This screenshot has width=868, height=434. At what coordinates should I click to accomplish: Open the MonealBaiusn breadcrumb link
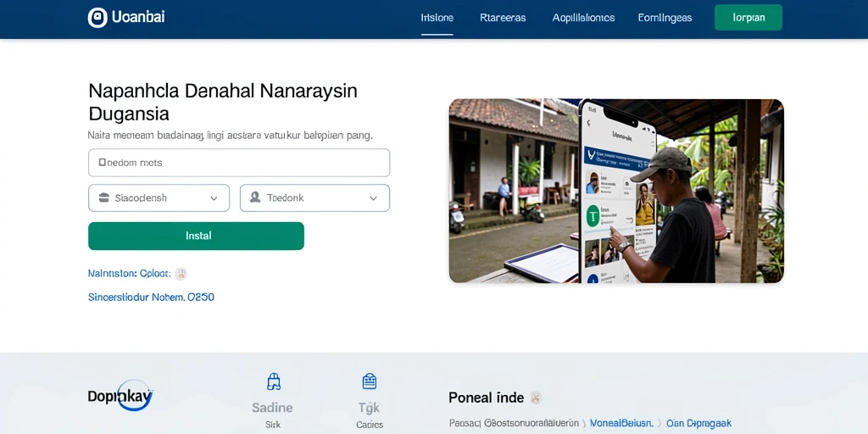click(x=621, y=424)
